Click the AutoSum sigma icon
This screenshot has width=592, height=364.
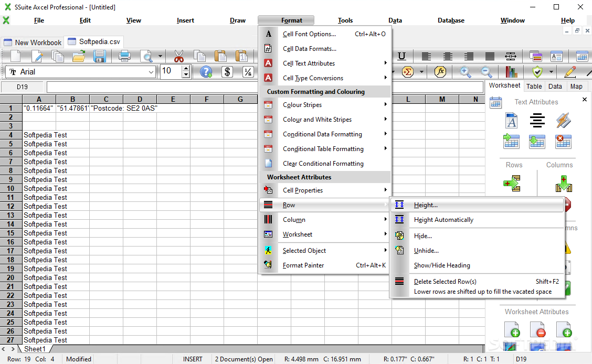click(x=407, y=72)
